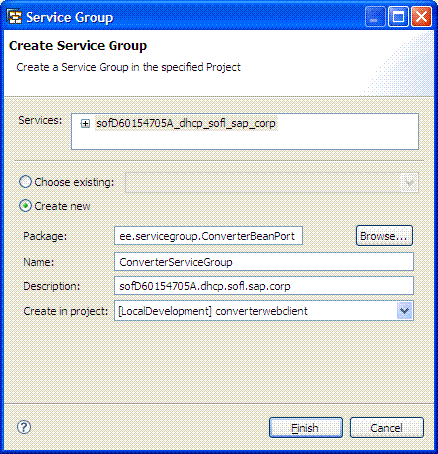The height and width of the screenshot is (454, 438).
Task: Select the Create new radio button
Action: (x=25, y=206)
